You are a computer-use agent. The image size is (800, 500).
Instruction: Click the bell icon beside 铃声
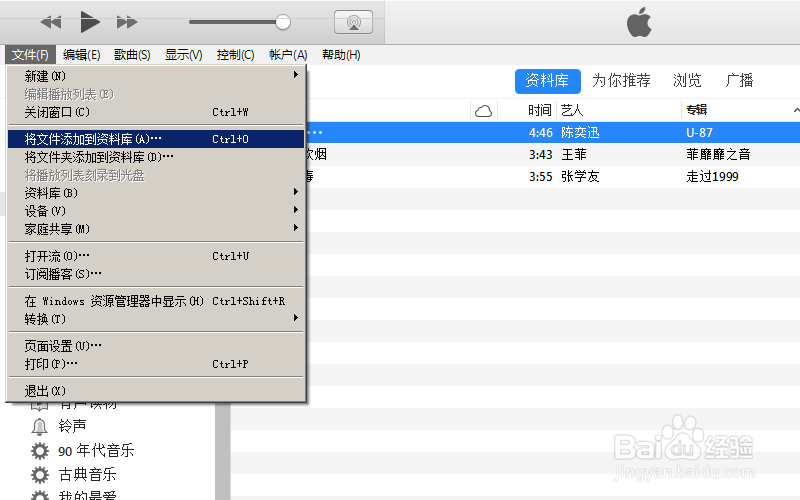[39, 426]
